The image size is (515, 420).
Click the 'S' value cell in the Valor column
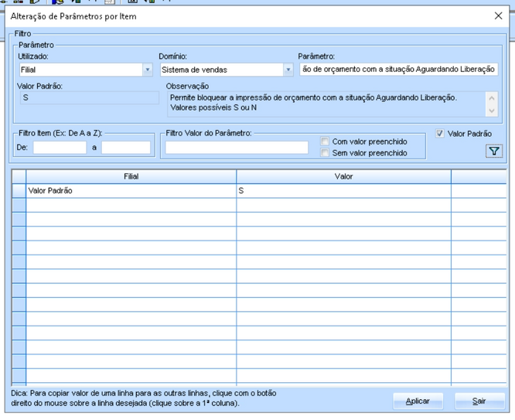(343, 190)
